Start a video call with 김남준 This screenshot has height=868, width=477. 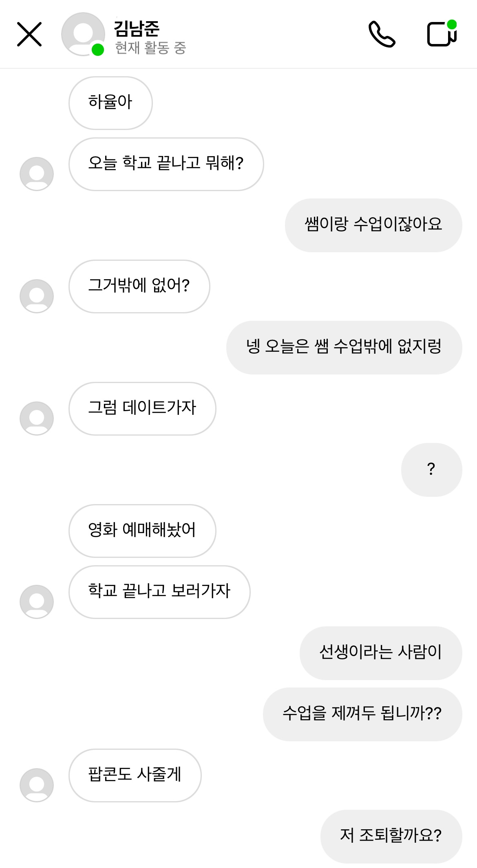442,33
